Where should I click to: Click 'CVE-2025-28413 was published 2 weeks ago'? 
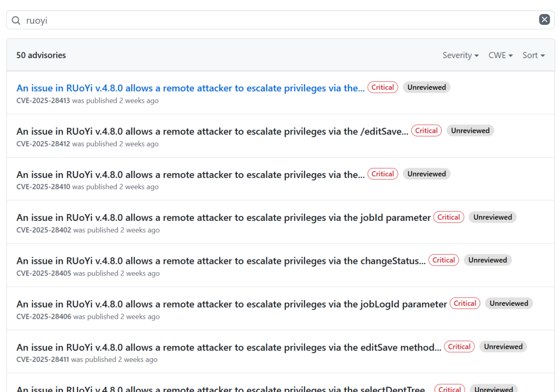pos(88,101)
